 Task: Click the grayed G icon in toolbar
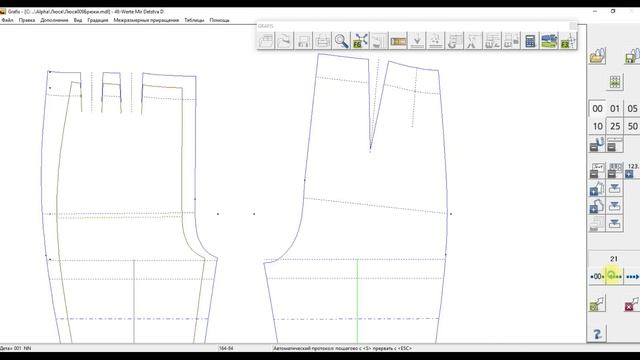tap(455, 41)
